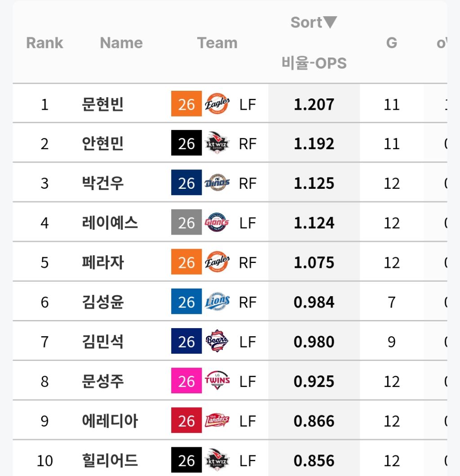460x476 pixels.
Task: Click the Rank column header
Action: click(44, 43)
